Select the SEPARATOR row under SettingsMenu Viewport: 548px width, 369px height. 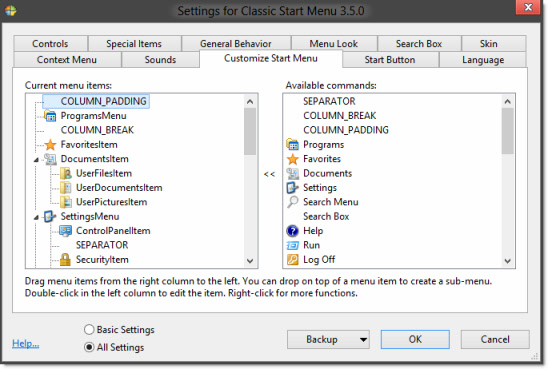[102, 245]
